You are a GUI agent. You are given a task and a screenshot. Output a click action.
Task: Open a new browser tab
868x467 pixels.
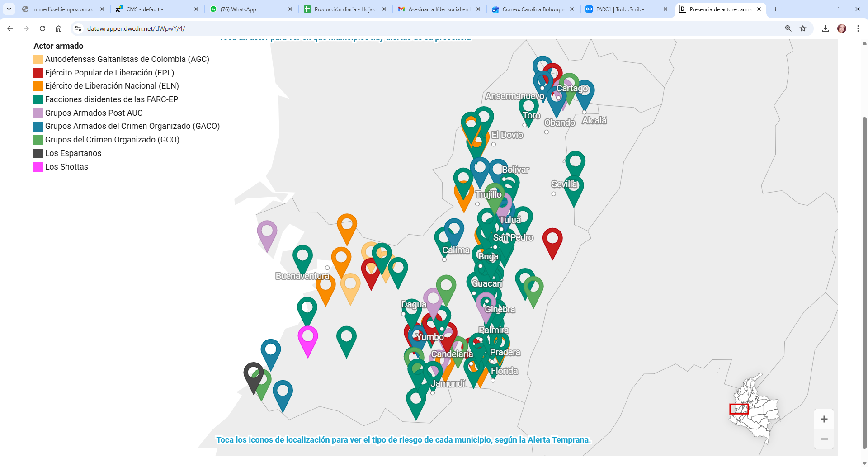point(775,9)
